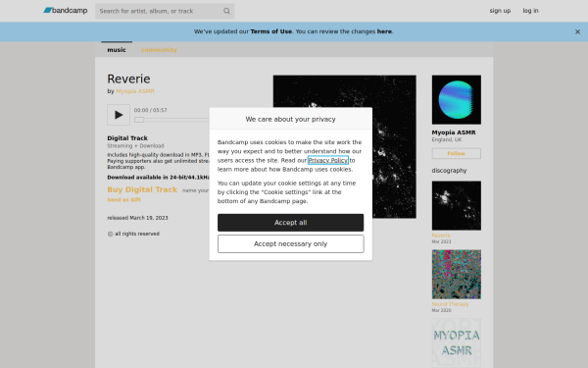This screenshot has height=368, width=588.
Task: Open the Terms of Use link in banner
Action: pos(271,31)
